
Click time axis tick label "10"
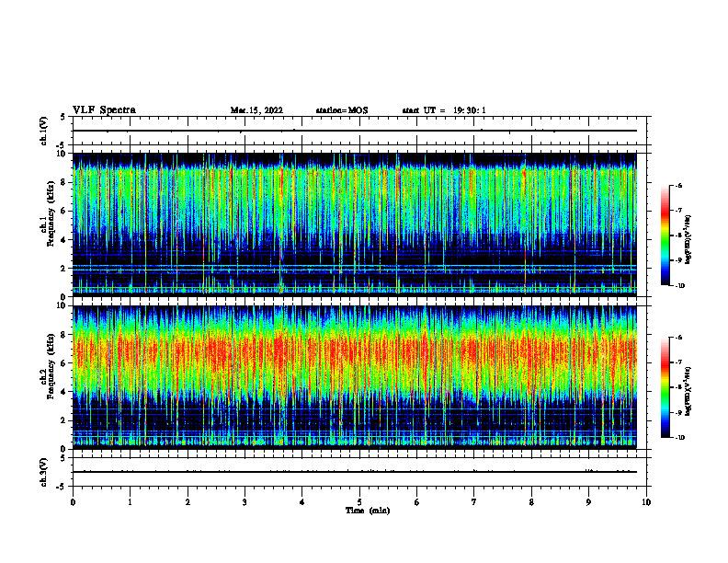646,502
